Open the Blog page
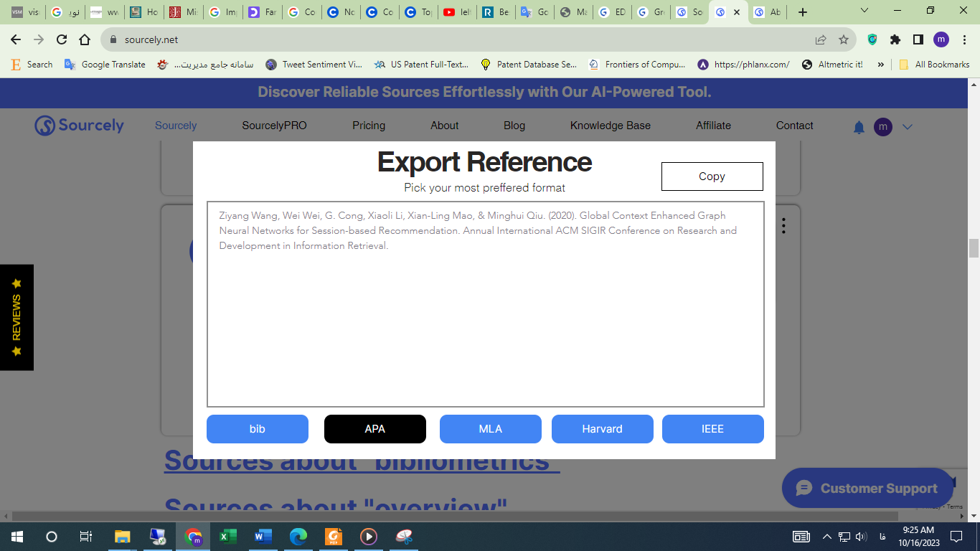 [x=514, y=126]
